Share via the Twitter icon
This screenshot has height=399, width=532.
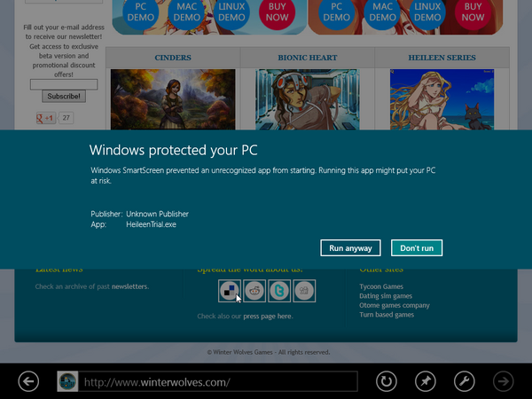[279, 291]
